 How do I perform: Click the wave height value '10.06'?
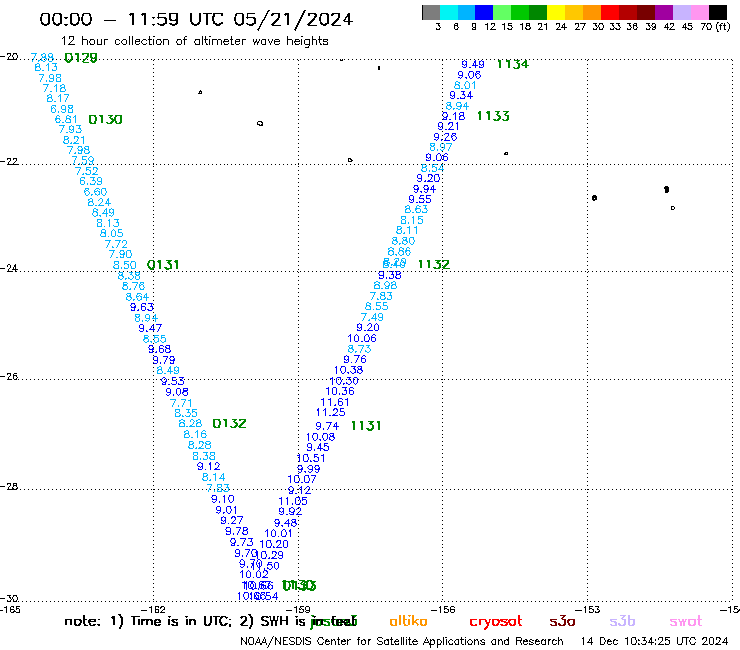click(x=362, y=338)
